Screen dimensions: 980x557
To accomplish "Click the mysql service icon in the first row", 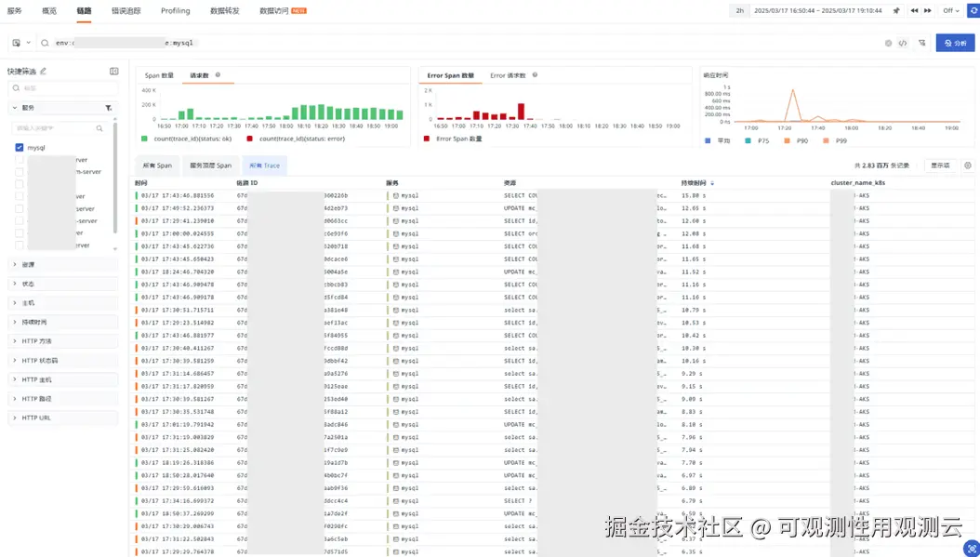I will click(x=395, y=195).
